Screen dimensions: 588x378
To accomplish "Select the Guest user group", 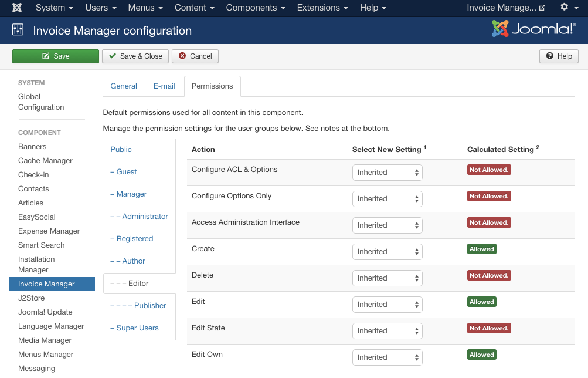I will (123, 171).
